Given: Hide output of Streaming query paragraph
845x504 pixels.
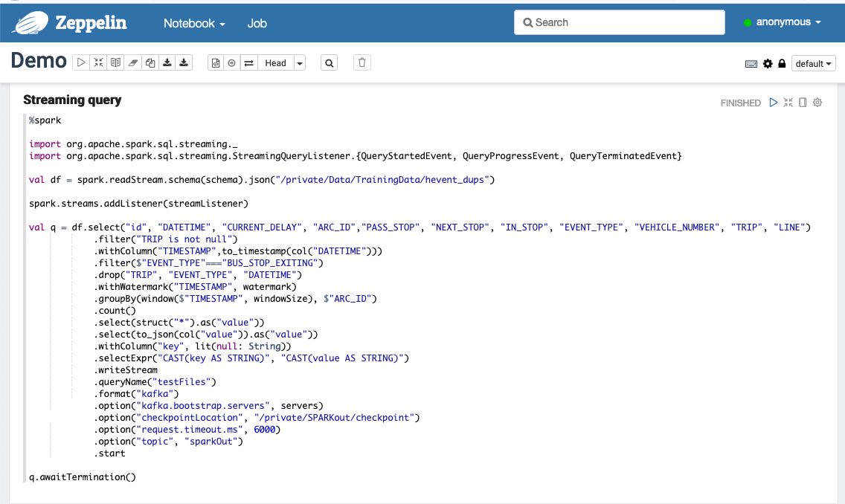Looking at the screenshot, I should 803,103.
